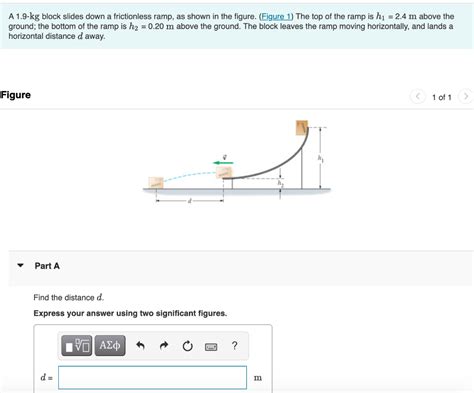The width and height of the screenshot is (474, 393).
Task: Click the ramp figure image
Action: 237,161
